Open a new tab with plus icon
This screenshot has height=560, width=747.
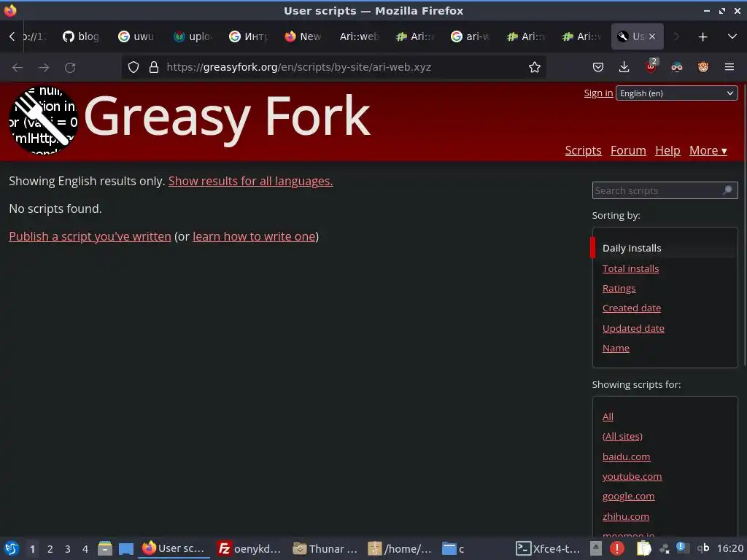click(703, 36)
